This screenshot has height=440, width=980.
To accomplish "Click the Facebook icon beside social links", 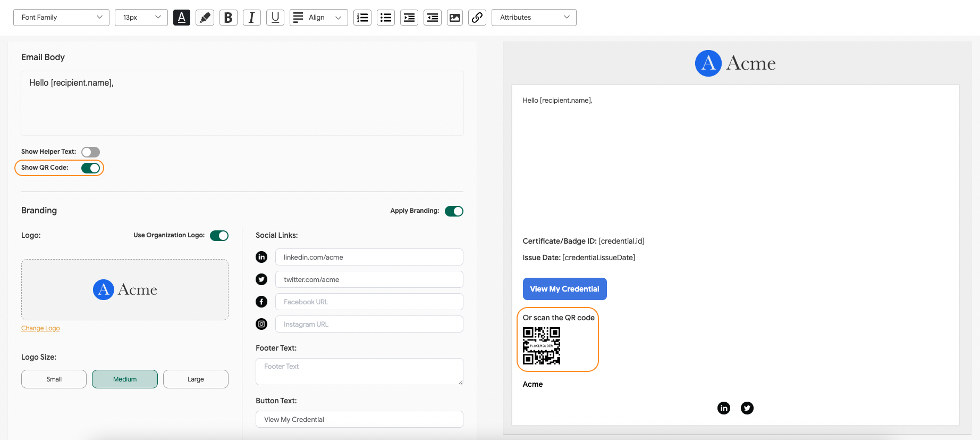I will (261, 302).
